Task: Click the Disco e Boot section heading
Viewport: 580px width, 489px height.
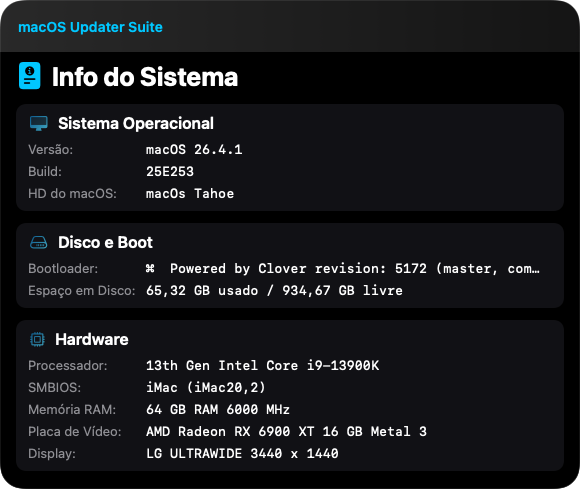Action: pyautogui.click(x=105, y=243)
